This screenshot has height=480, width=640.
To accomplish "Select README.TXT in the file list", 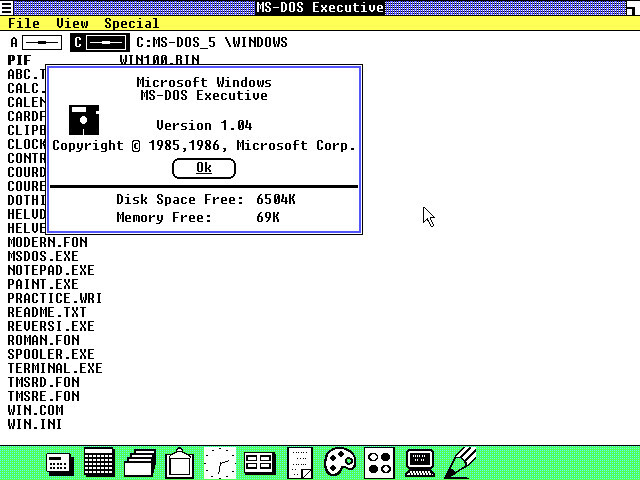I will 47,312.
